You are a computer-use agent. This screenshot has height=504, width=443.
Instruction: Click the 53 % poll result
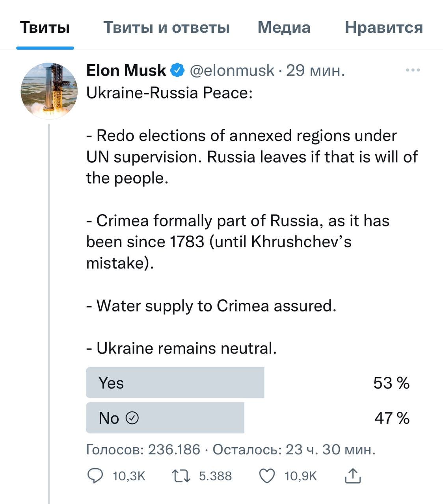391,383
